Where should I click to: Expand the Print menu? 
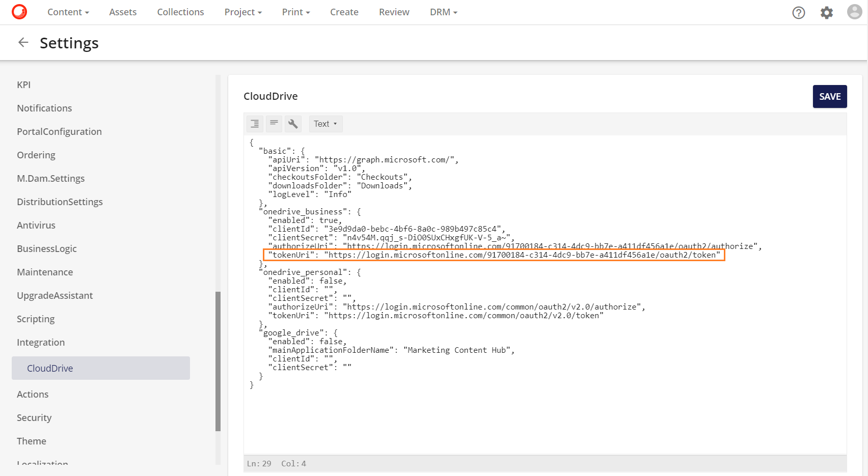pos(296,12)
